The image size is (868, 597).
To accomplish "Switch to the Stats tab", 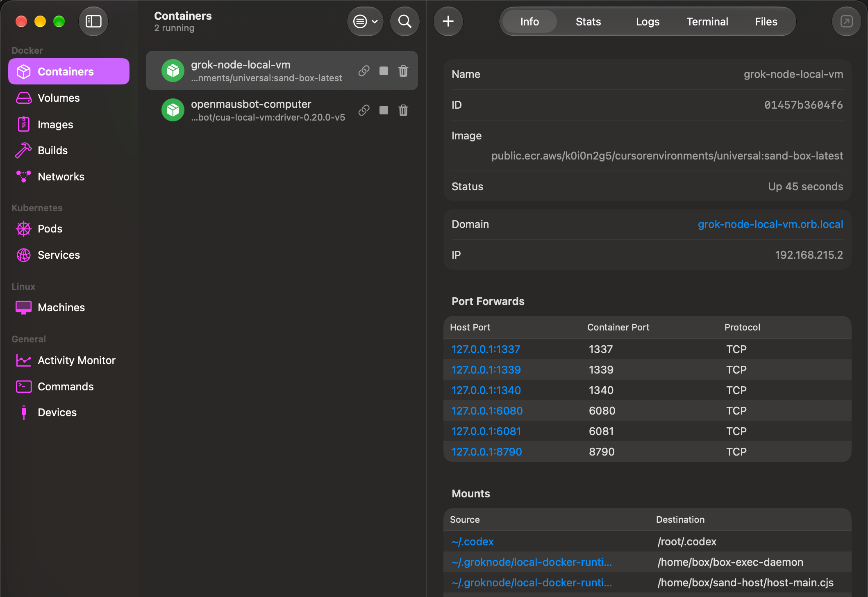I will [588, 22].
